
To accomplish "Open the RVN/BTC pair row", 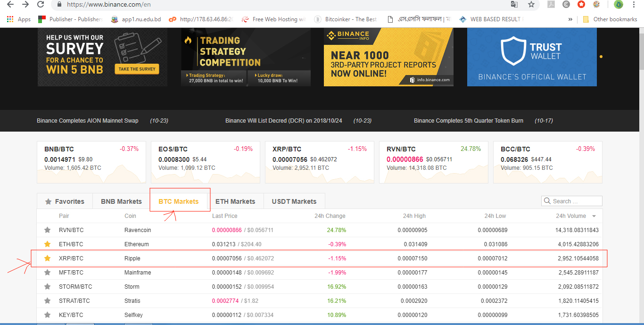I will point(320,230).
